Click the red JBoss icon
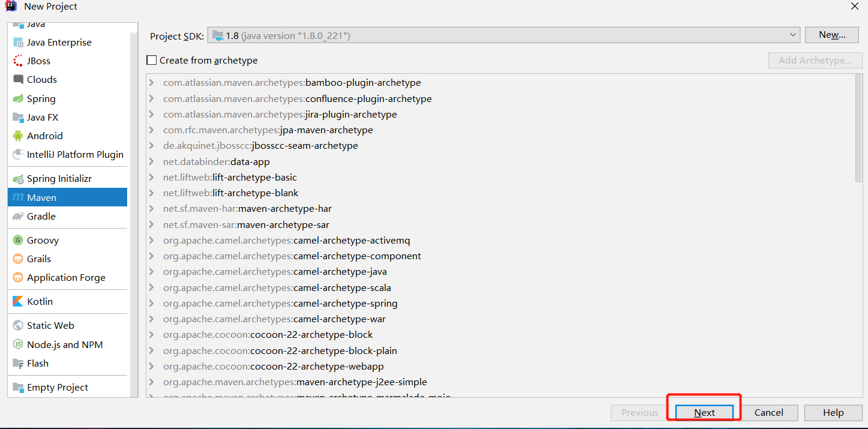 (18, 61)
